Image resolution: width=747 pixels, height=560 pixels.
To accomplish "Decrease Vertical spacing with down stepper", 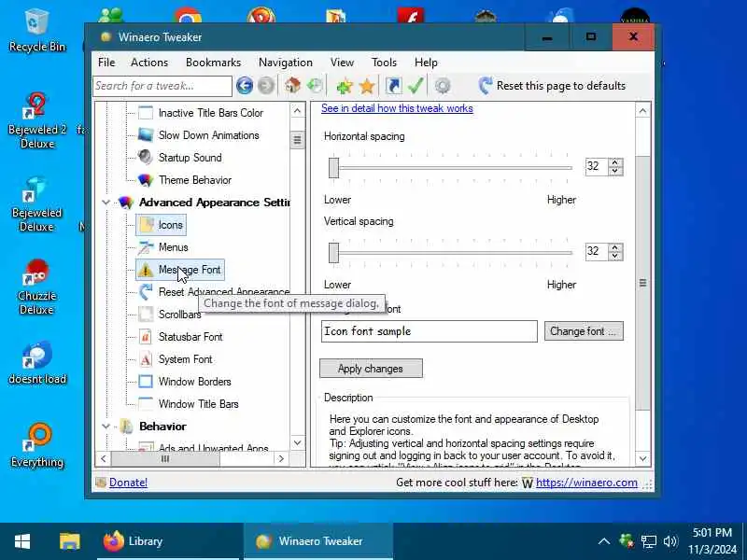I will (615, 256).
